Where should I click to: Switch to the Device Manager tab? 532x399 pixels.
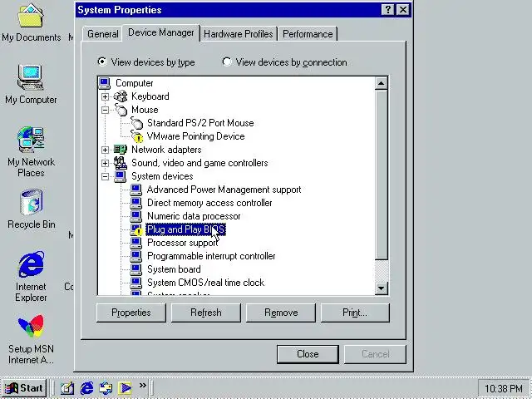tap(161, 33)
